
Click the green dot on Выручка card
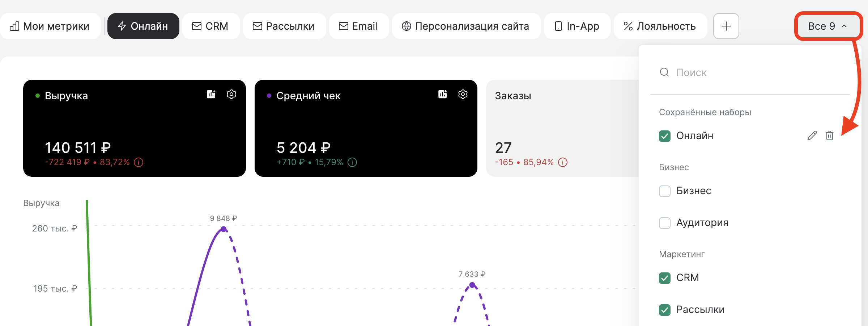(x=38, y=96)
